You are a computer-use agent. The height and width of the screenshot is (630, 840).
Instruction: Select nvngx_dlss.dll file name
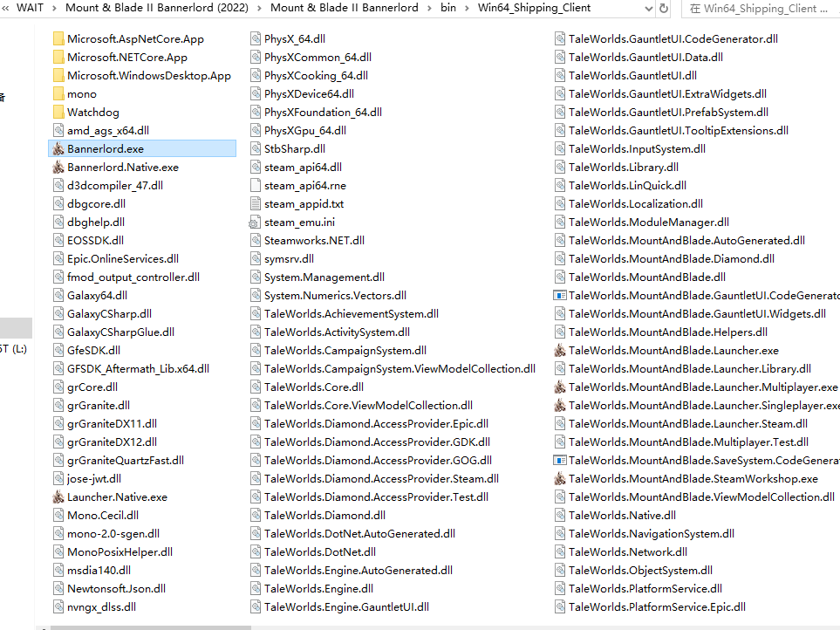tap(102, 607)
